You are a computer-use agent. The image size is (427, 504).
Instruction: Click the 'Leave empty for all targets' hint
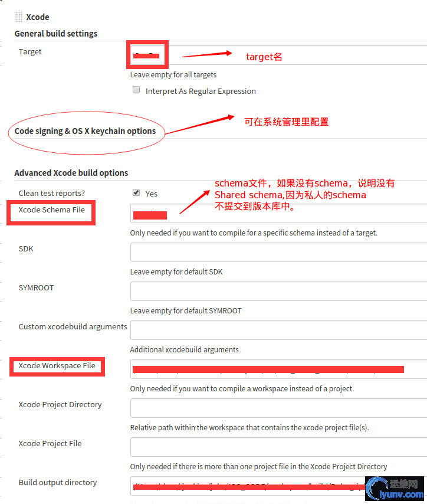pos(173,75)
